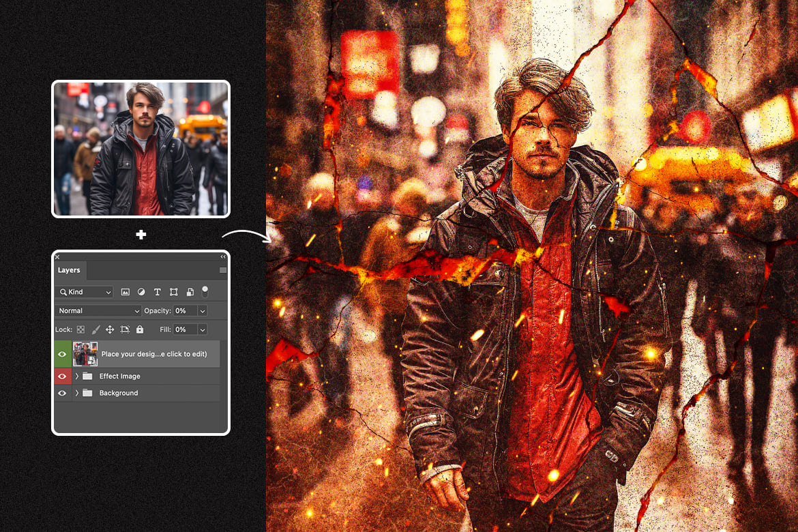
Task: Filter layers by type layers icon
Action: pos(158,292)
